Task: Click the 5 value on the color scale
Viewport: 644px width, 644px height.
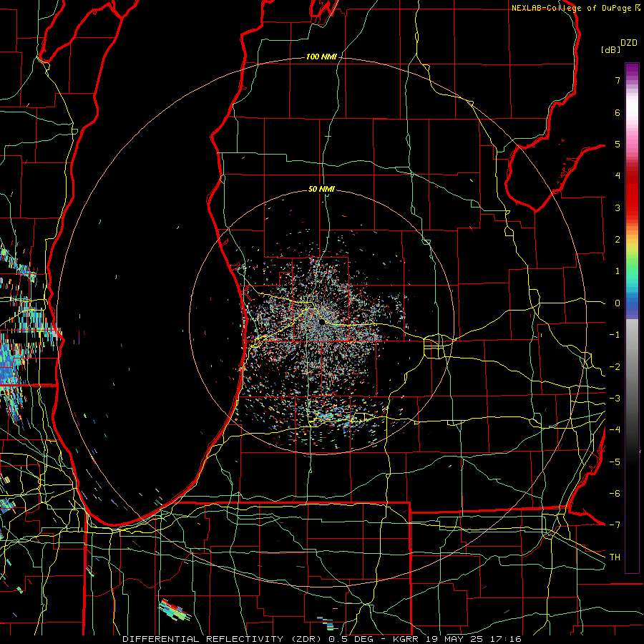Action: click(618, 144)
